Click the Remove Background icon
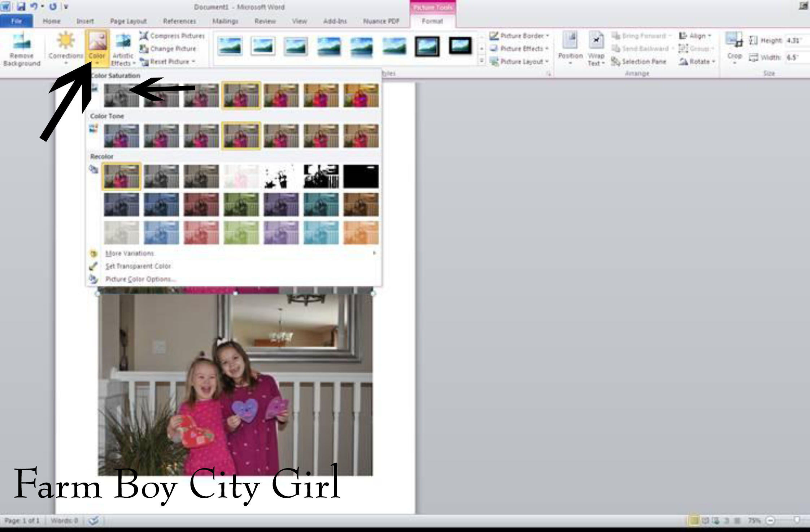This screenshot has height=532, width=810. [x=21, y=43]
